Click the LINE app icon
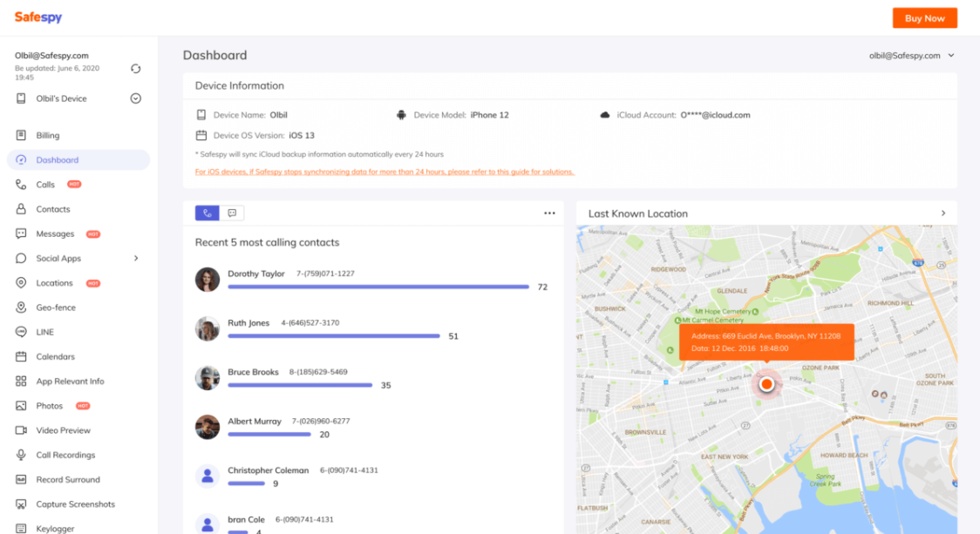This screenshot has width=980, height=534. click(21, 332)
